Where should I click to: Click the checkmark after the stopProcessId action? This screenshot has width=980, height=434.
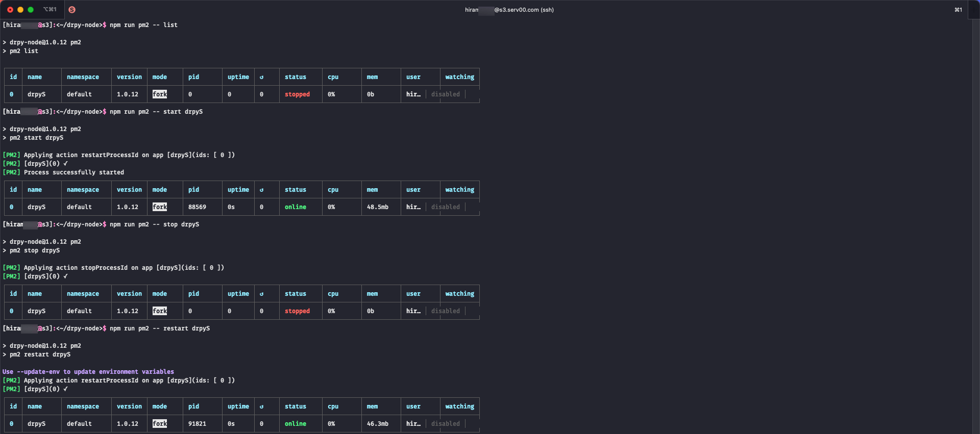click(x=65, y=276)
